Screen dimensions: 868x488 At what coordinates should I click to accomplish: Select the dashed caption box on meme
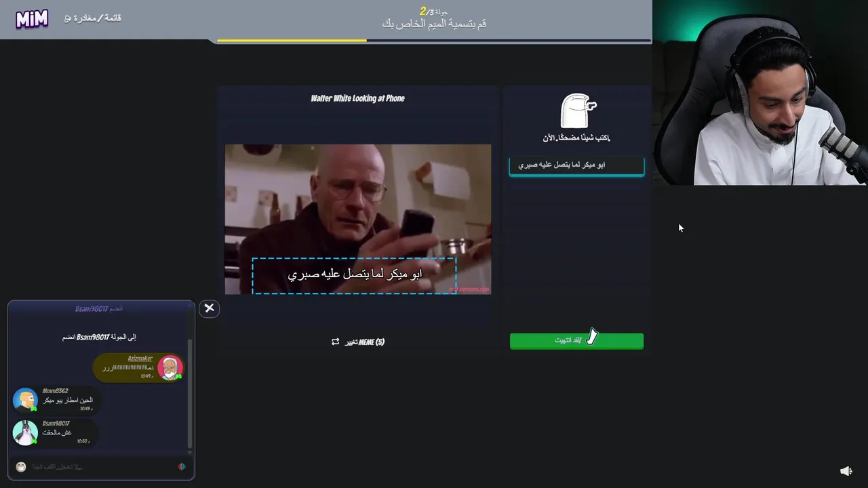coord(354,275)
